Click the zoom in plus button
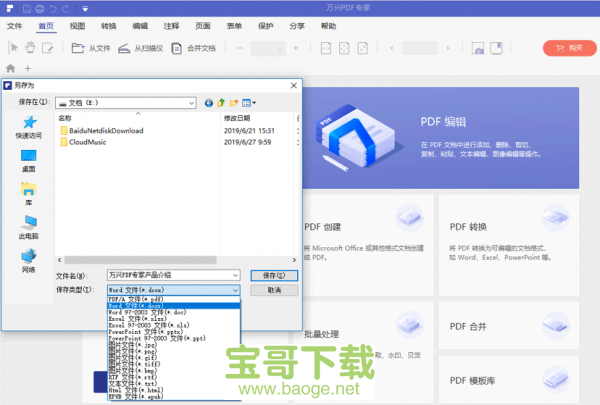The width and height of the screenshot is (600, 405). 295,48
